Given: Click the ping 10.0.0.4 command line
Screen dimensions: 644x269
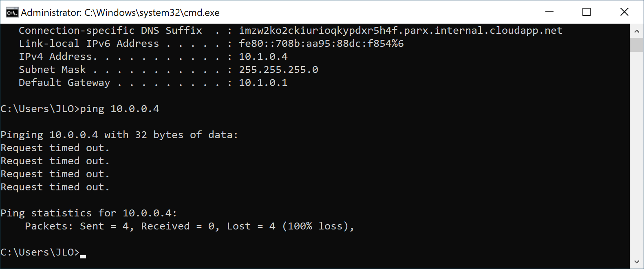Looking at the screenshot, I should pyautogui.click(x=80, y=109).
